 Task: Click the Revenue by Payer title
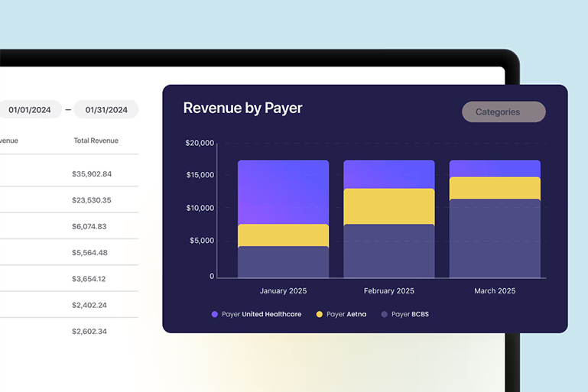coord(242,108)
